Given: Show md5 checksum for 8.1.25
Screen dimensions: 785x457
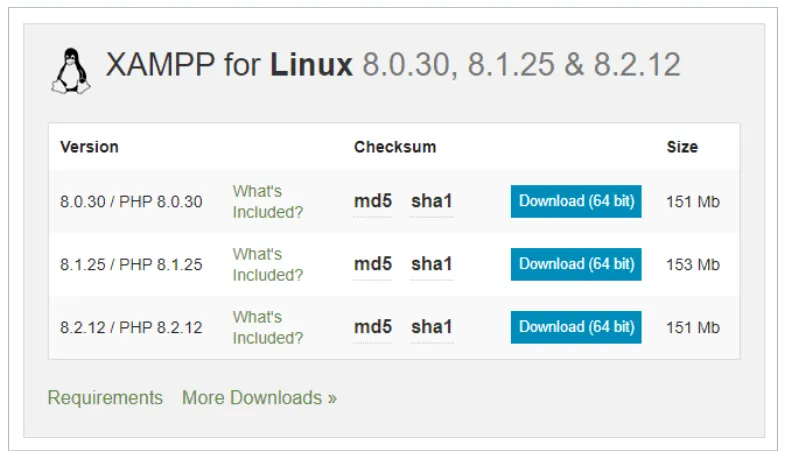Looking at the screenshot, I should 372,264.
